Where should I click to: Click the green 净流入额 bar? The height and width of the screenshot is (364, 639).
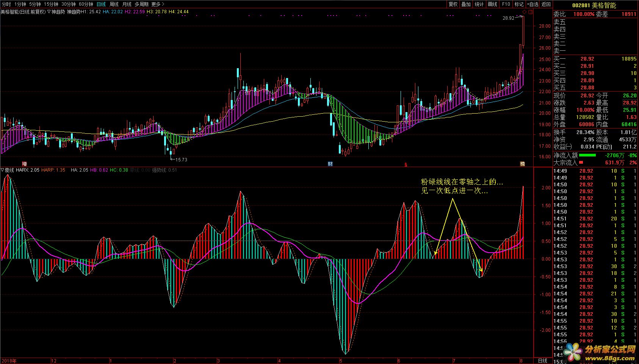coord(587,155)
